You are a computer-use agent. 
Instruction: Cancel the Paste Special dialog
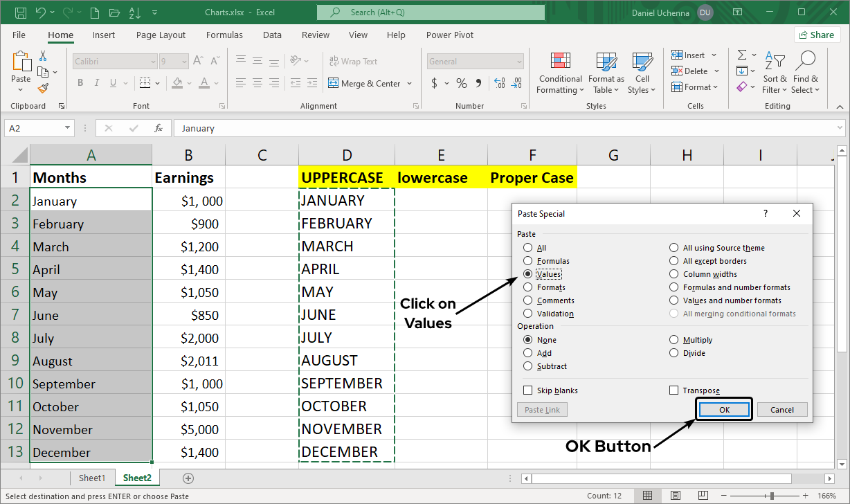[x=781, y=410]
